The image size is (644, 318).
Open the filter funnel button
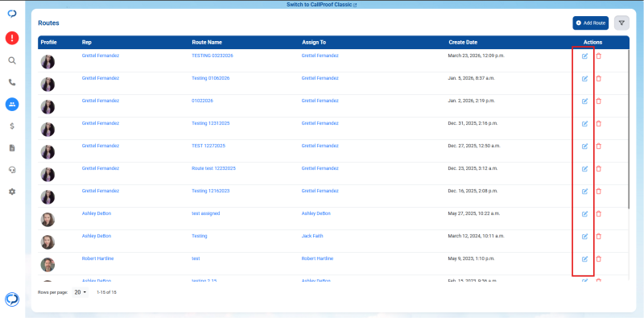pyautogui.click(x=621, y=23)
